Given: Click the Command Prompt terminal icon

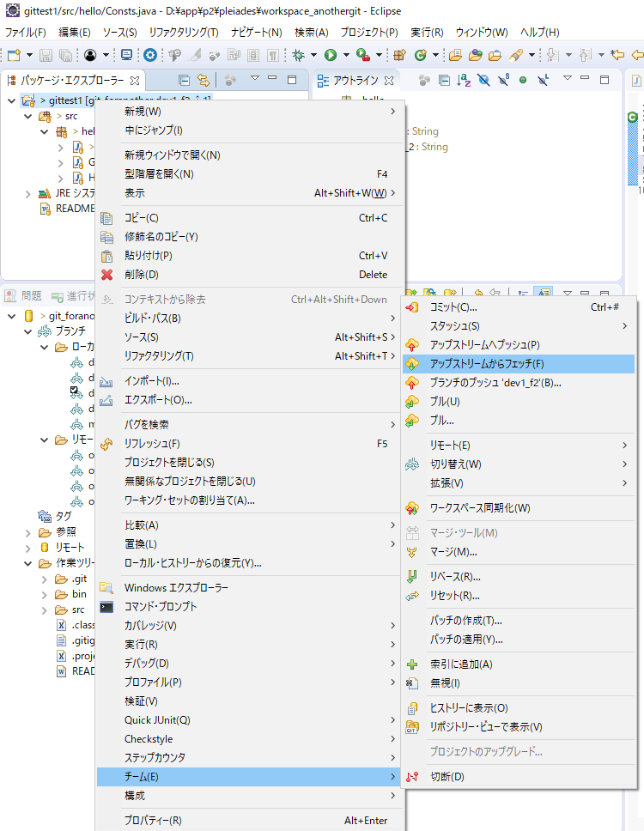Looking at the screenshot, I should pos(106,607).
